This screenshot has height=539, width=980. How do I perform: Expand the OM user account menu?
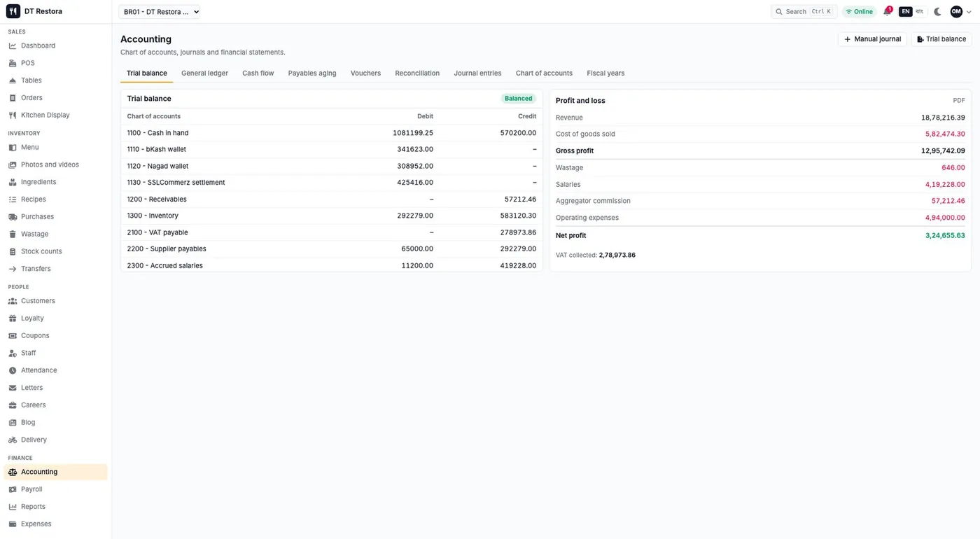click(x=961, y=11)
